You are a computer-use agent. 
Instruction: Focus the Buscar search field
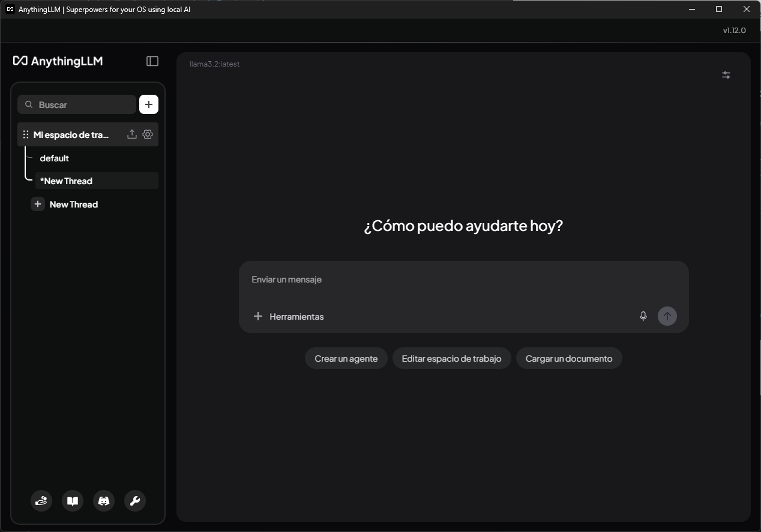(77, 104)
